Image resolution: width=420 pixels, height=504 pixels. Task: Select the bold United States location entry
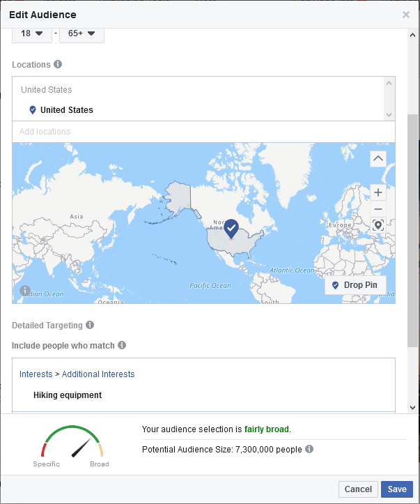pyautogui.click(x=67, y=110)
